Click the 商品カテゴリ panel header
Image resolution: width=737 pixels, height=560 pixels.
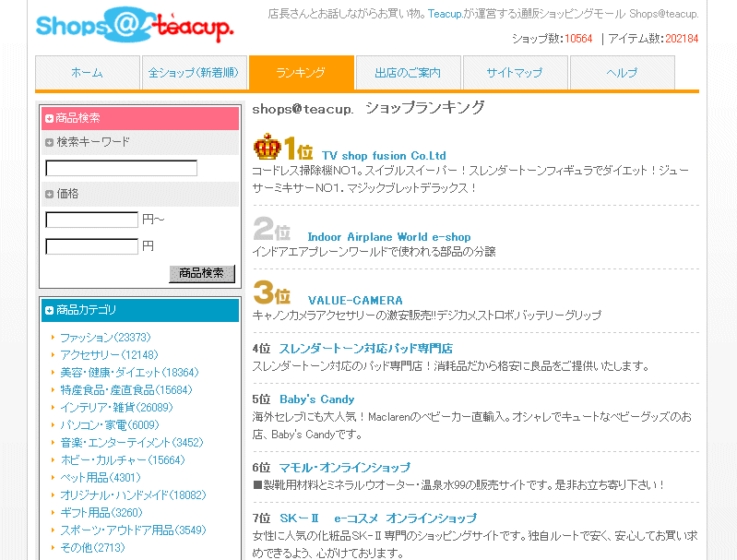pos(140,310)
